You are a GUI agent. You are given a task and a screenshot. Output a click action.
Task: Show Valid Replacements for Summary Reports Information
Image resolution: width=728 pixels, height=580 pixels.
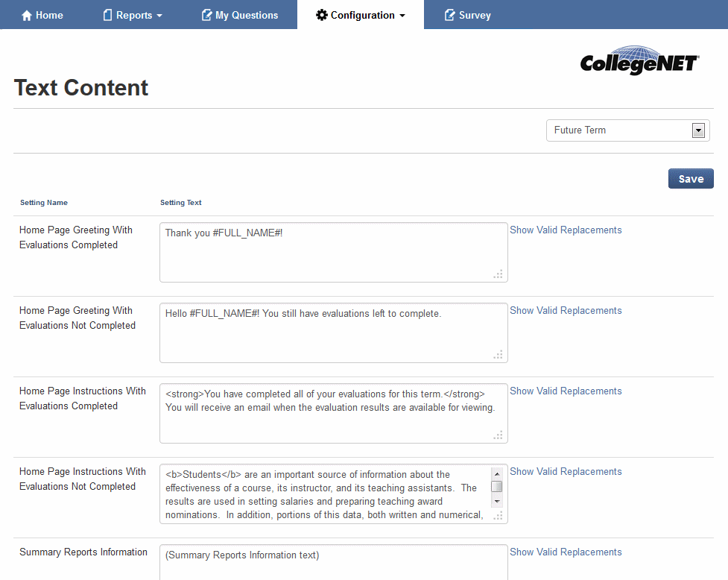566,552
